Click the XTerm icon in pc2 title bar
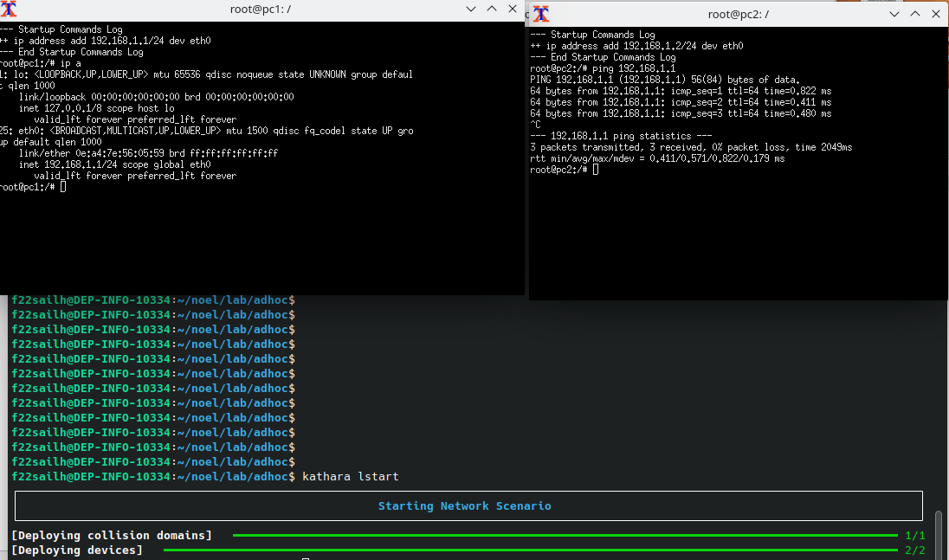 541,14
